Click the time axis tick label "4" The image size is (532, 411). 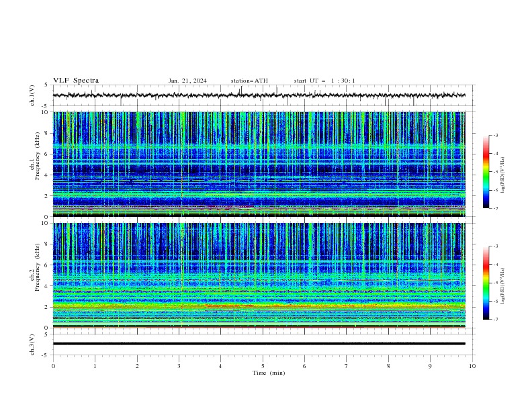point(220,366)
